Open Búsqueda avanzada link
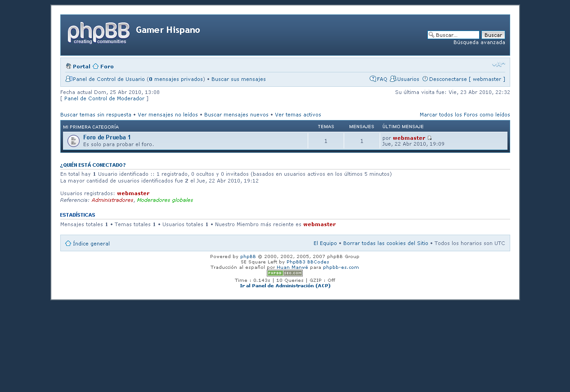Screen dimensions: 570x392 [x=479, y=42]
